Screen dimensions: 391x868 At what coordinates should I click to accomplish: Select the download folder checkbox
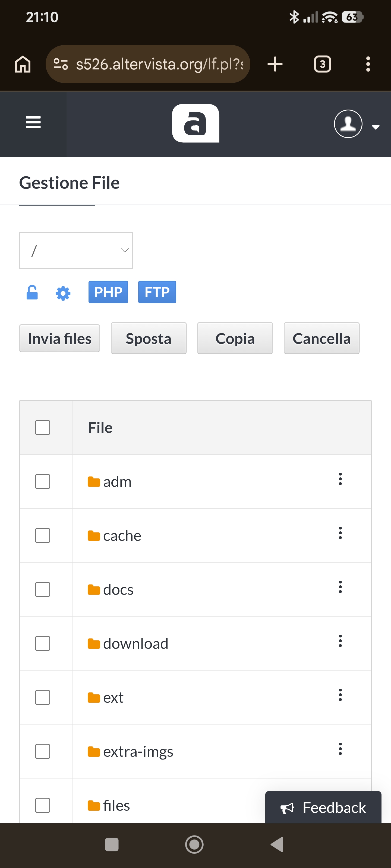pyautogui.click(x=43, y=643)
